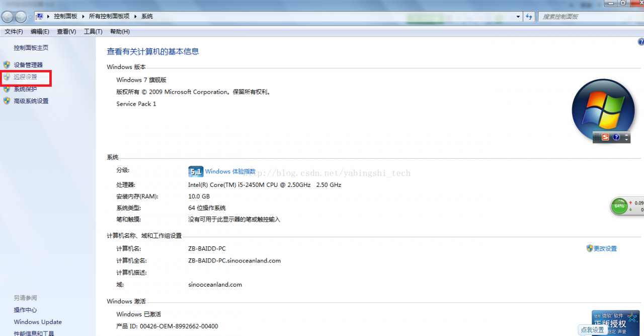Open 设备管理器 link
Screen dimensions: 644x336
pos(28,65)
